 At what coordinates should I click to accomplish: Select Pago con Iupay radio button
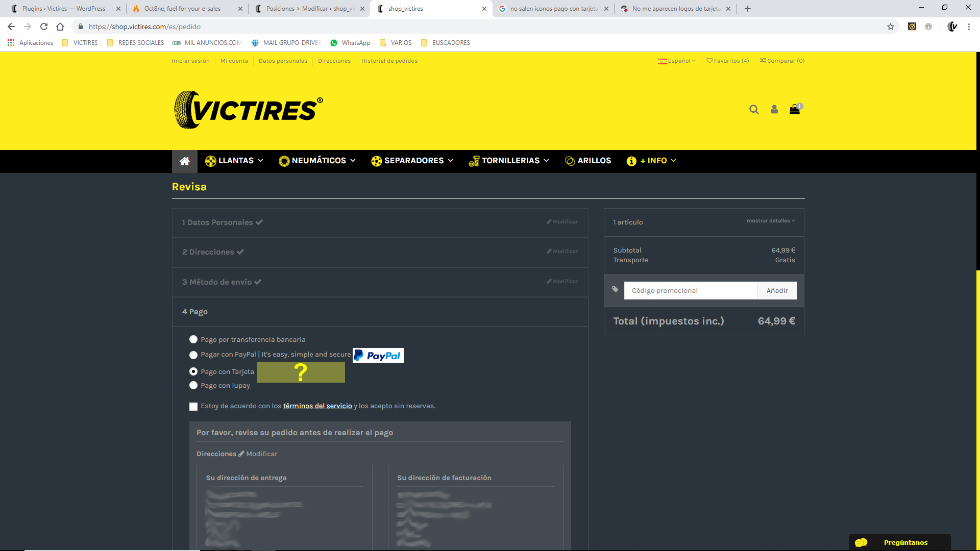coord(193,386)
